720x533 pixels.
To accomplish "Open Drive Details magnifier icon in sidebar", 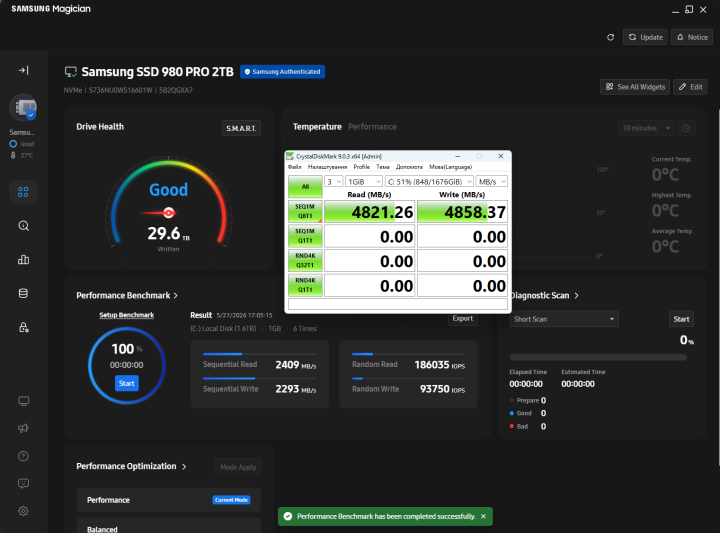I will [x=23, y=226].
